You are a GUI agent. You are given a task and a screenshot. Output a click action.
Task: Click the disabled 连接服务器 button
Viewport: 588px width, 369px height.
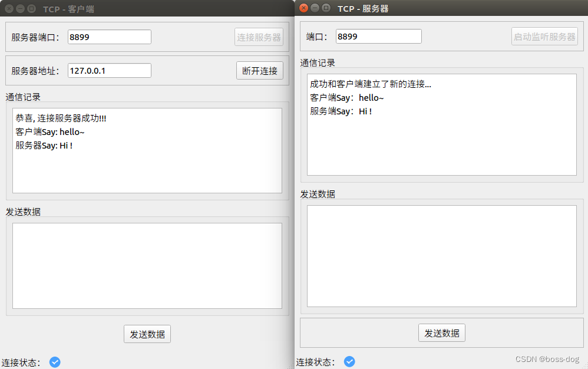259,37
